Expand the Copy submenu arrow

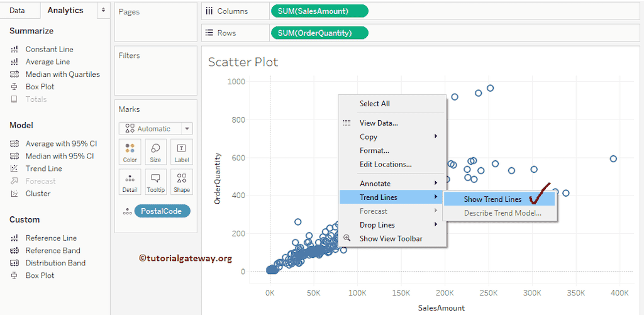pyautogui.click(x=435, y=136)
